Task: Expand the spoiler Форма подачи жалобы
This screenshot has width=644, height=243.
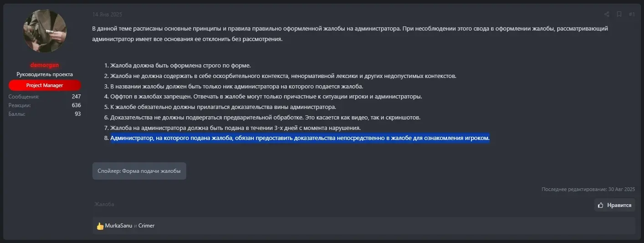Action: [x=139, y=171]
